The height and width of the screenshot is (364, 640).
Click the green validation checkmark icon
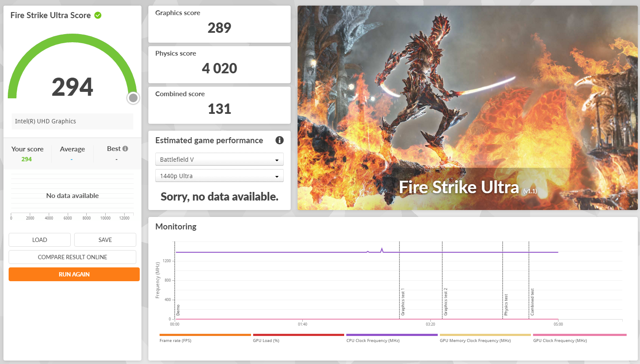[x=98, y=15]
